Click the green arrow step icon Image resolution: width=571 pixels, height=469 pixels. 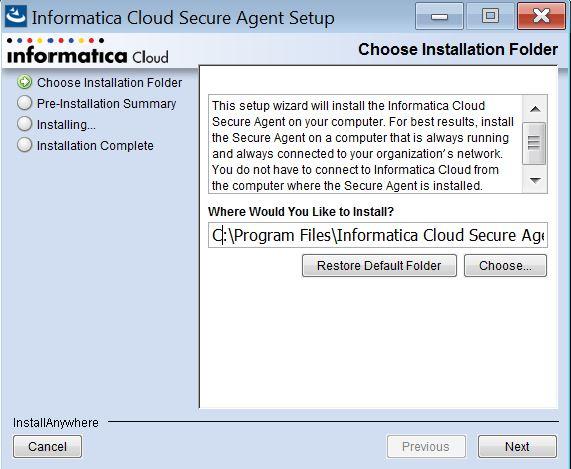(x=24, y=82)
